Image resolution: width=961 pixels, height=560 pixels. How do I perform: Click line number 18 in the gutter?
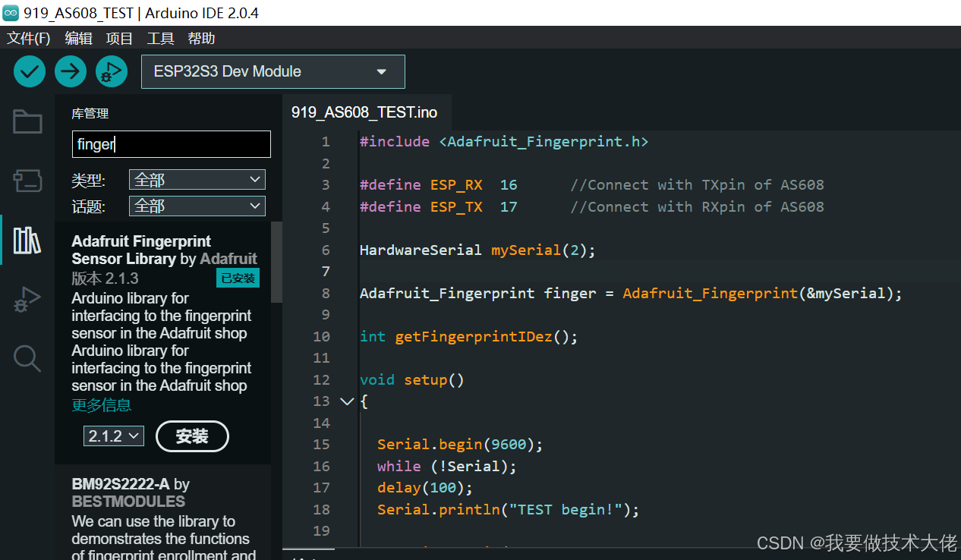[322, 509]
